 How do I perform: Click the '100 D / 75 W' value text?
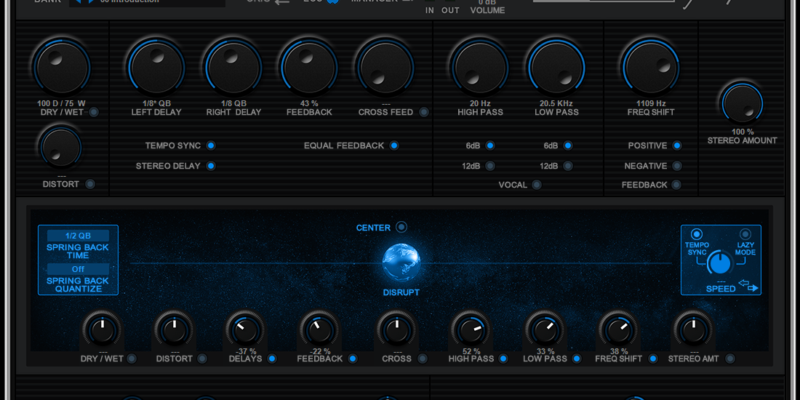[x=61, y=103]
